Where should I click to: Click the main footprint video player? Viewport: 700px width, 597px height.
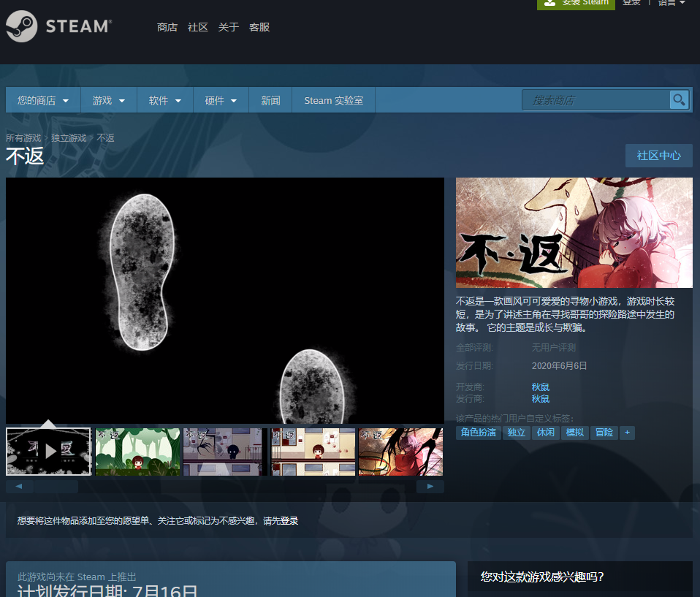click(225, 300)
